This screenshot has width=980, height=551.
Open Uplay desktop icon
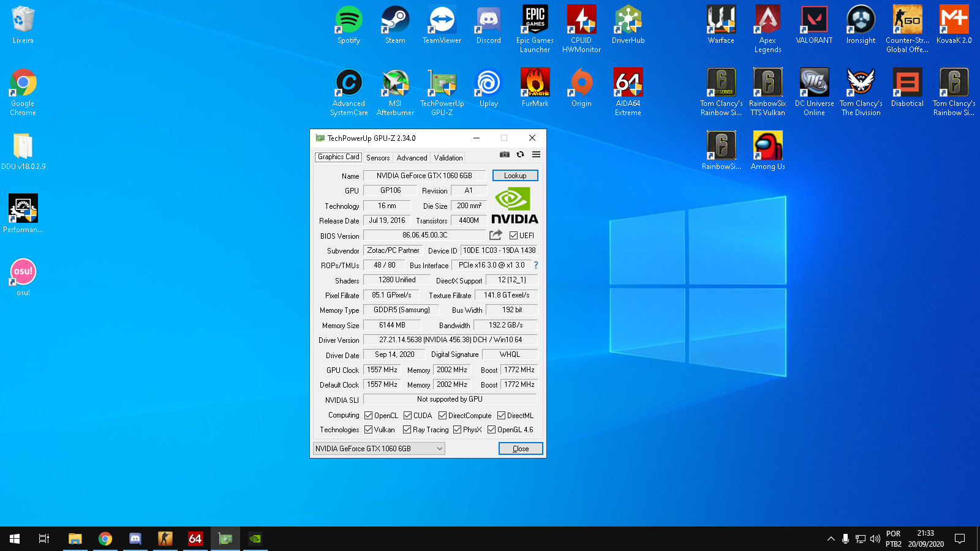coord(489,88)
